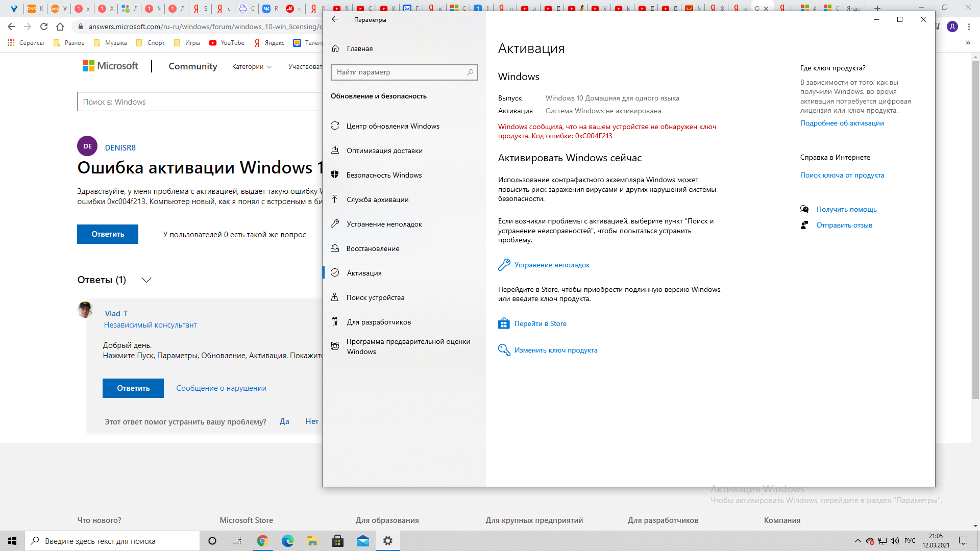Click Да for helpful answer
The image size is (980, 551).
pyautogui.click(x=284, y=421)
